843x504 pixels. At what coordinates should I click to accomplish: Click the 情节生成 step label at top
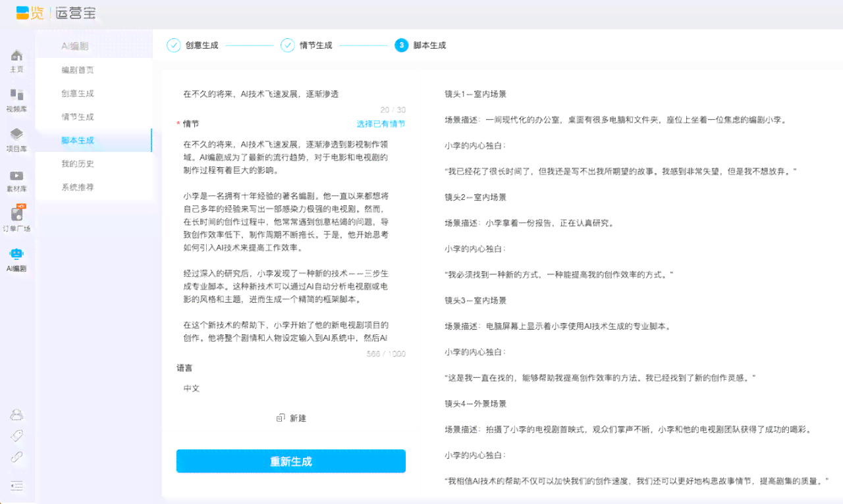pyautogui.click(x=316, y=45)
